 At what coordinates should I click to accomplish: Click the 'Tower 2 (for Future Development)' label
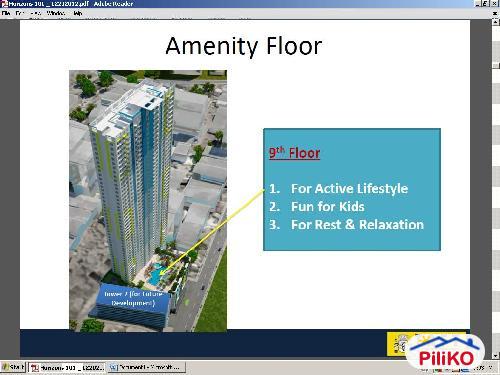[x=133, y=298]
